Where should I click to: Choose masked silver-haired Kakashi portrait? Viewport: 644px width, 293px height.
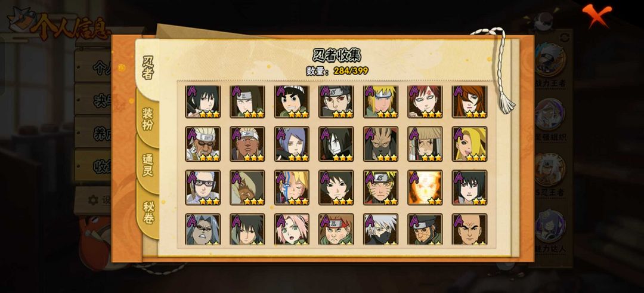(x=380, y=229)
